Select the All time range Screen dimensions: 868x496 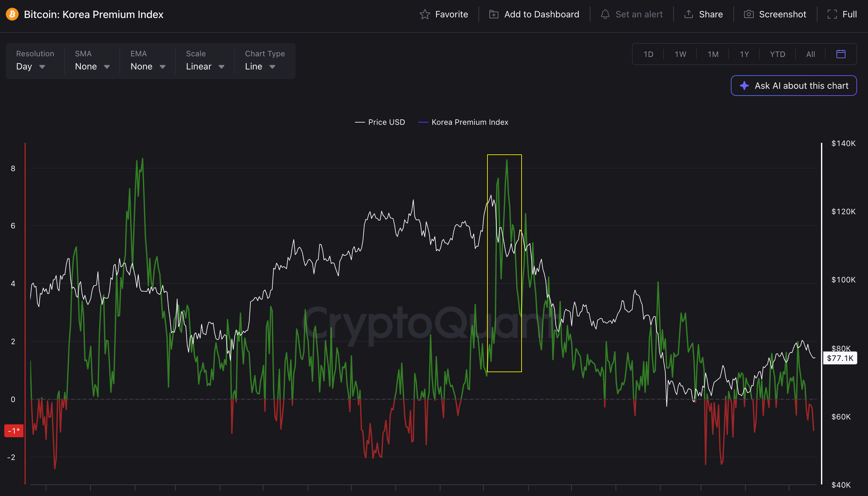(811, 54)
